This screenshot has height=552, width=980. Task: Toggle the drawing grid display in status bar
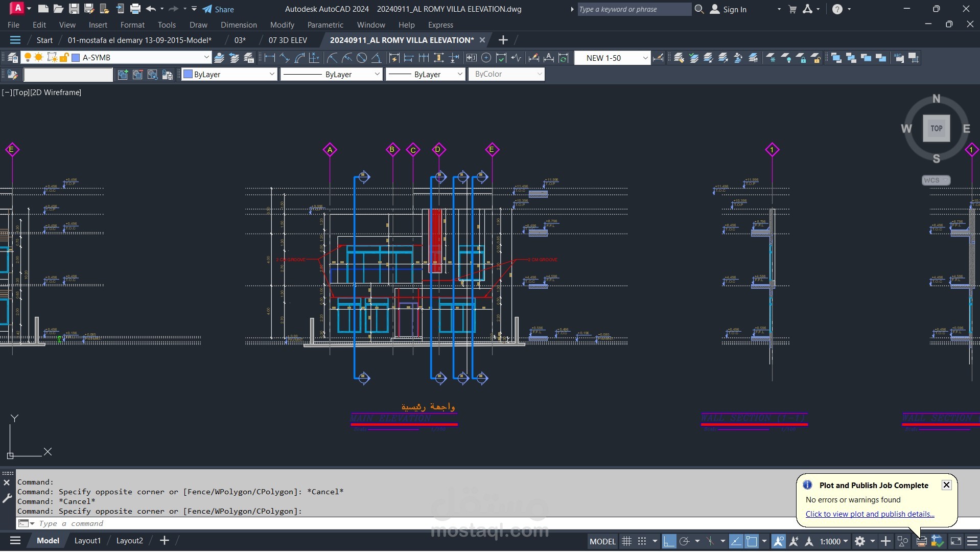coord(626,541)
